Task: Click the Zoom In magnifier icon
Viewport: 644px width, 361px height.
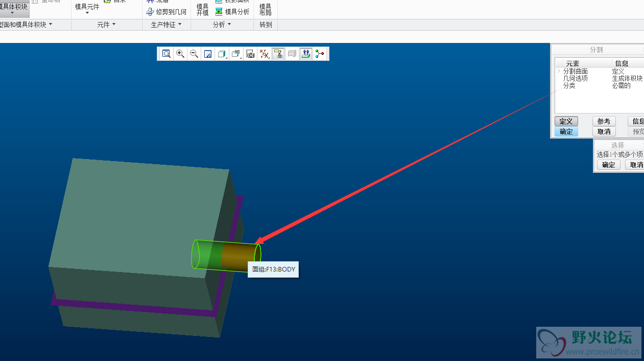Action: click(x=180, y=54)
